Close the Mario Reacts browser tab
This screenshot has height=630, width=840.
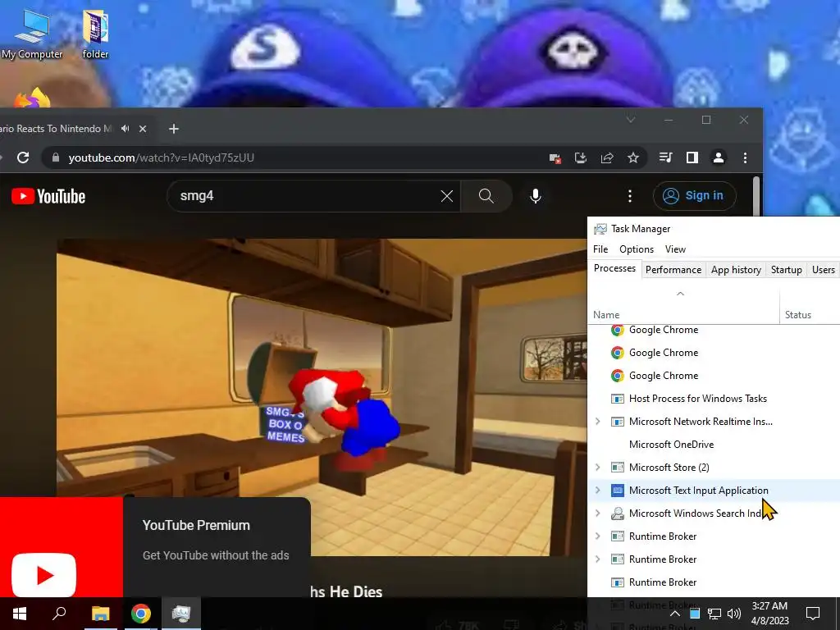(x=143, y=129)
